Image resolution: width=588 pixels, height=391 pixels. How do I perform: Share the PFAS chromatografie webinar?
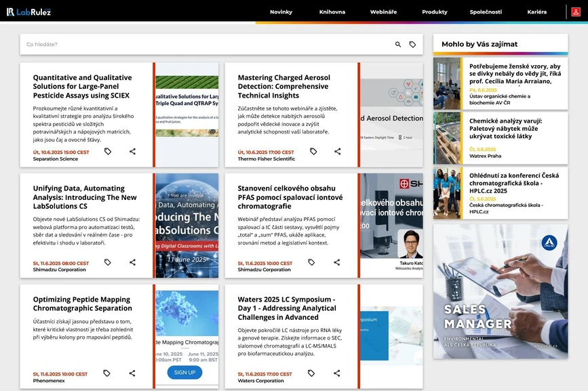tap(337, 262)
